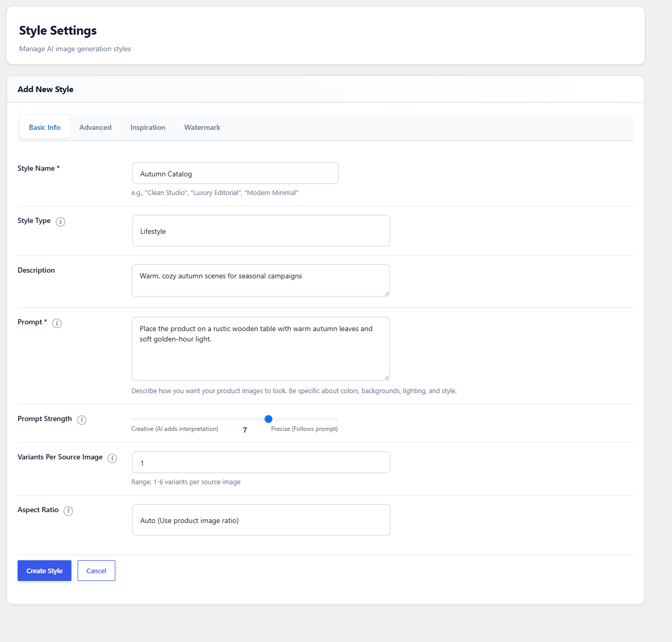Click the "Style Settings" page title
The width and height of the screenshot is (672, 642).
coord(58,31)
